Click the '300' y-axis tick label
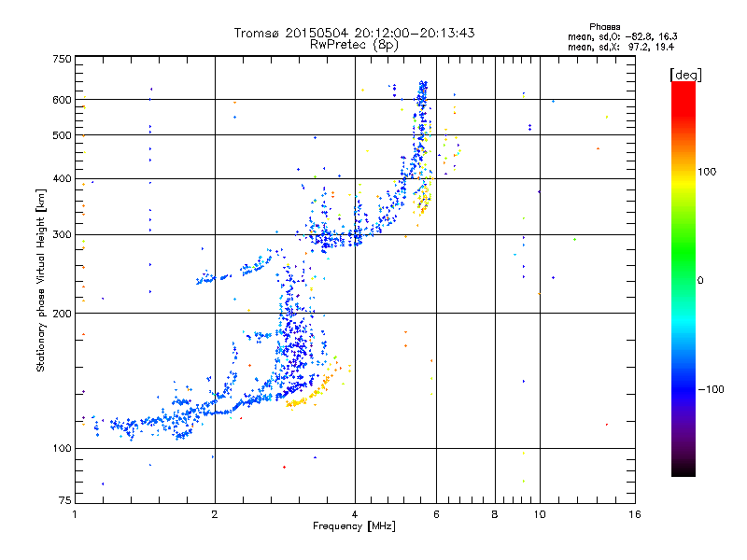 [x=62, y=234]
